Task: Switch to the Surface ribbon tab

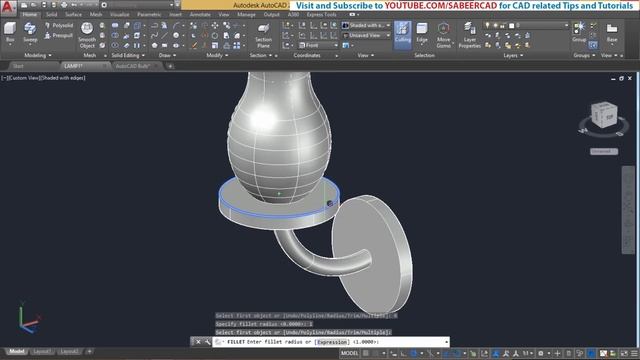Action: coord(73,15)
